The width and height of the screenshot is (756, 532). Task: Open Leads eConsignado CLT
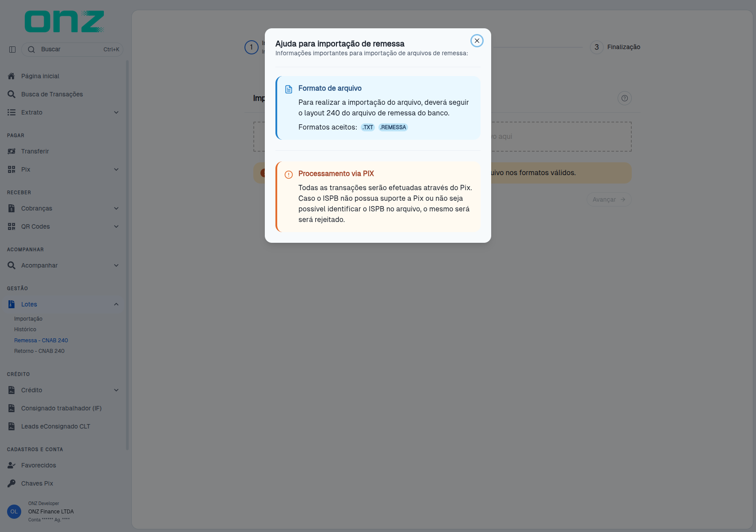click(56, 426)
